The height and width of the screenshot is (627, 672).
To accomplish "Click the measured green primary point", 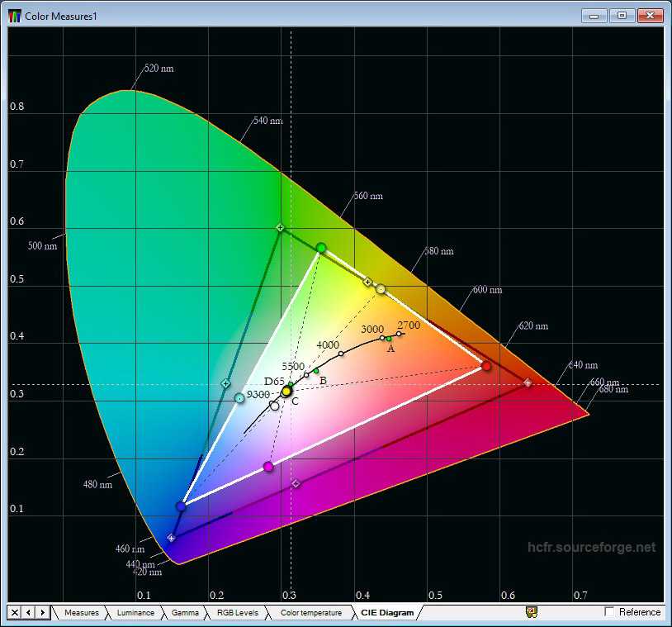I will coord(321,248).
